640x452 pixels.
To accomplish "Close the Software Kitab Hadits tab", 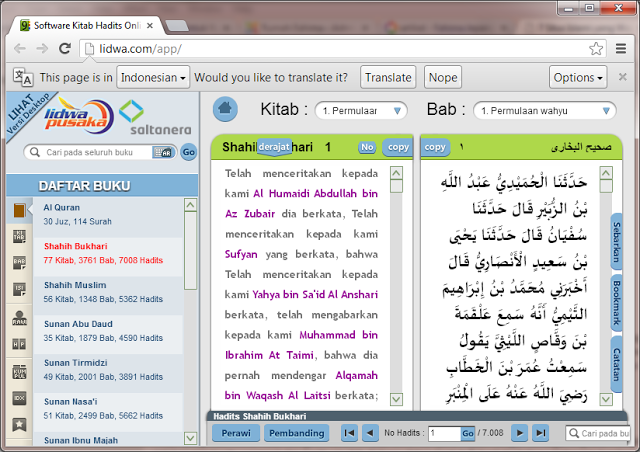I will (x=150, y=26).
